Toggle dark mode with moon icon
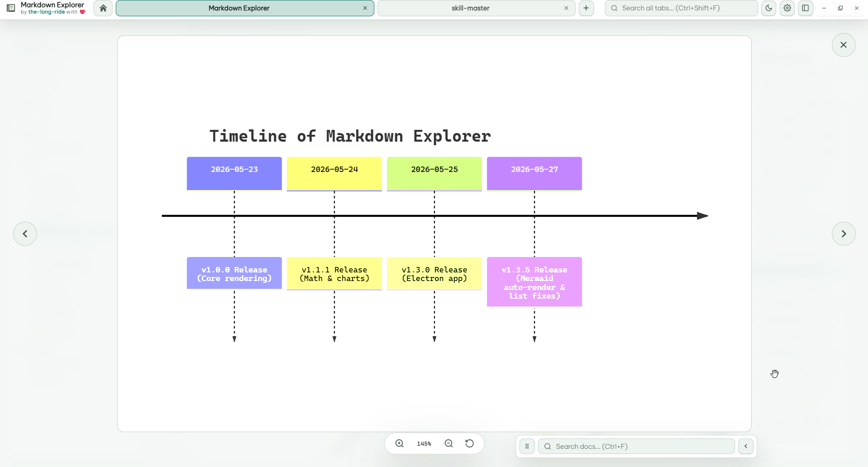The height and width of the screenshot is (467, 868). [769, 8]
